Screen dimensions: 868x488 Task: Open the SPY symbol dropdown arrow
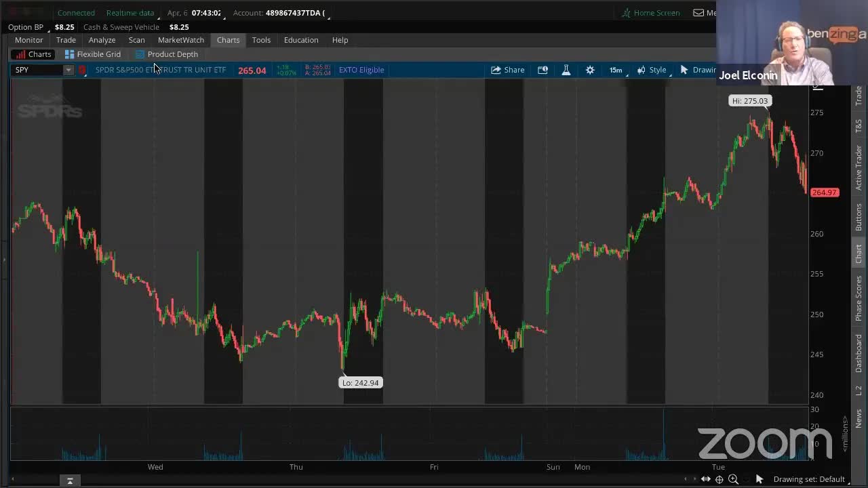[68, 70]
